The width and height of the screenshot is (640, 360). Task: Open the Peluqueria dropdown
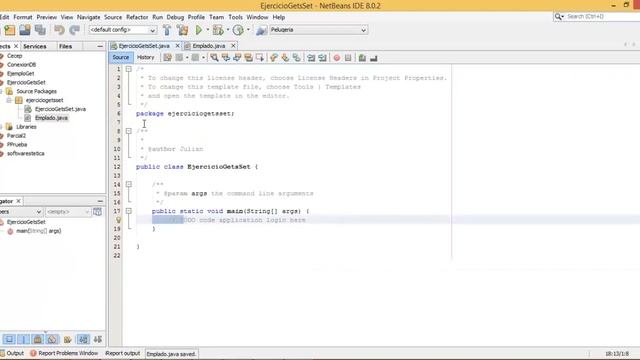click(x=318, y=30)
